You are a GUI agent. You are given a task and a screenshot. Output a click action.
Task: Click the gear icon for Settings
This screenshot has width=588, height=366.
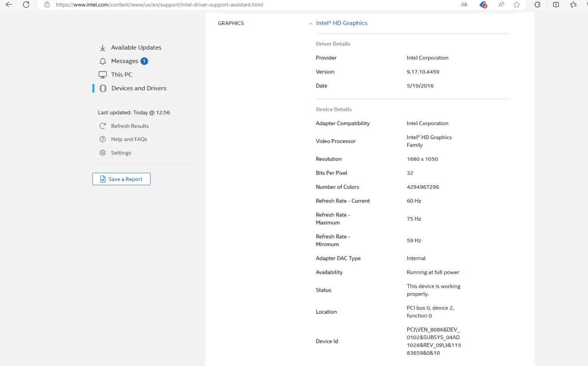(x=103, y=153)
